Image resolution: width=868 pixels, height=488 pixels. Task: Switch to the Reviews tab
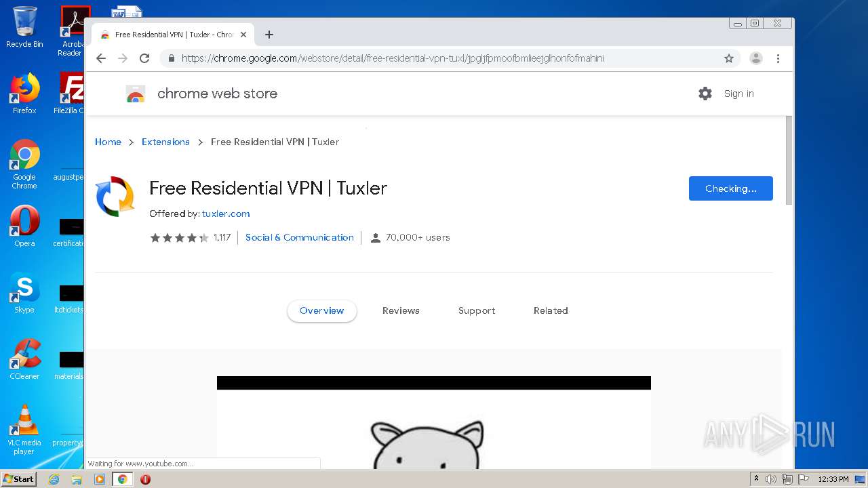401,310
